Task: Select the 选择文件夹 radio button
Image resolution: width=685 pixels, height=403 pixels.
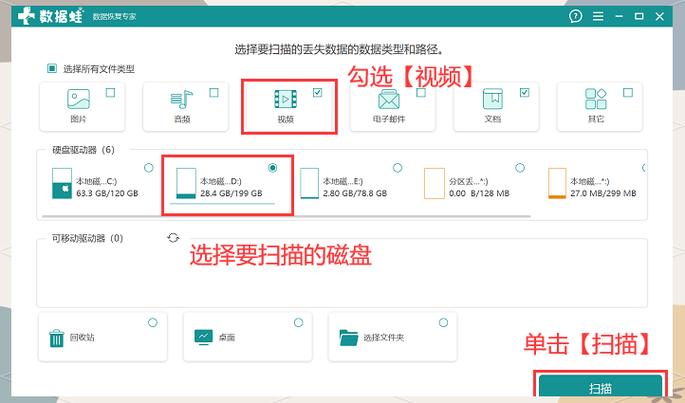Action: click(443, 323)
